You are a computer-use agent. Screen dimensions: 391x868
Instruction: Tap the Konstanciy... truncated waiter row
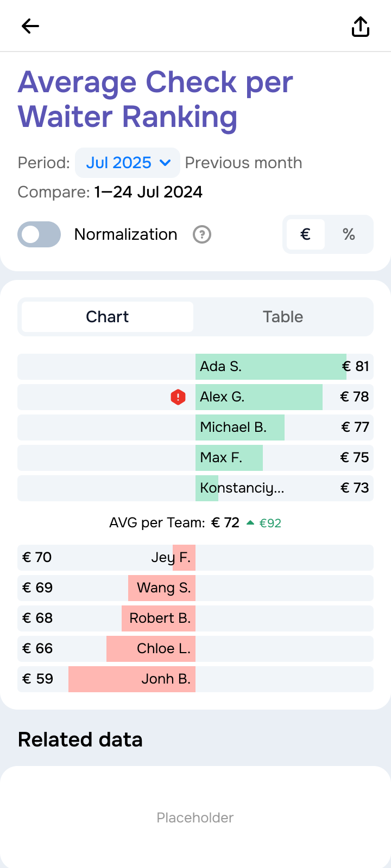242,488
